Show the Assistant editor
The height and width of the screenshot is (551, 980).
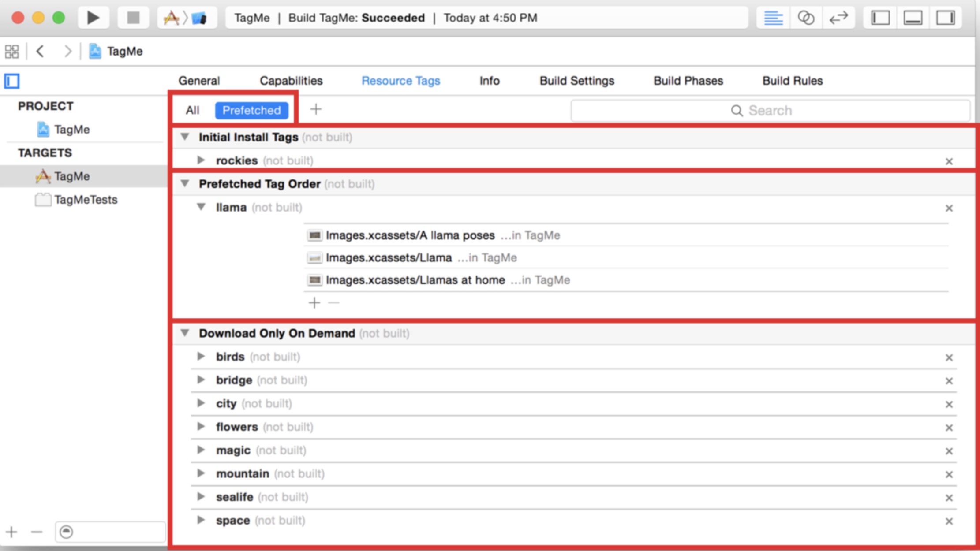pyautogui.click(x=806, y=18)
